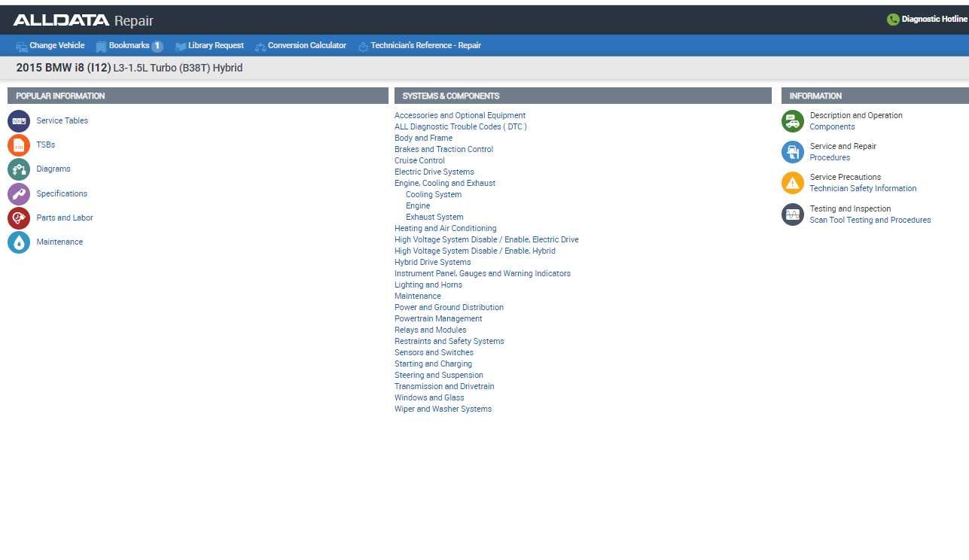
Task: Click the Specifications wrench icon
Action: (19, 193)
